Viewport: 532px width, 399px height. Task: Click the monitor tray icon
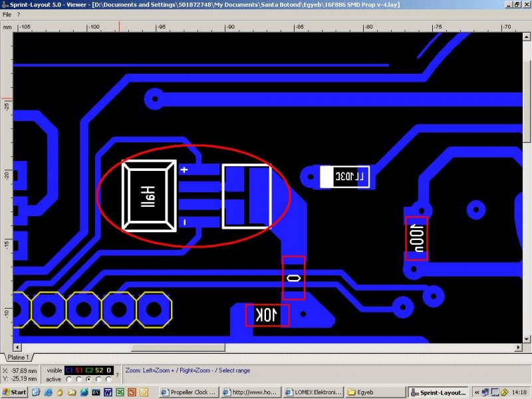pos(495,392)
